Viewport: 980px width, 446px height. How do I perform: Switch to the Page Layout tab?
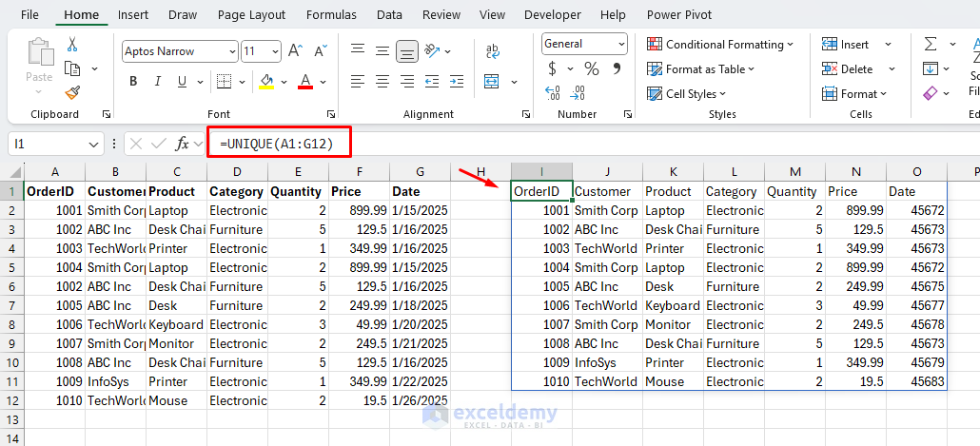(251, 14)
